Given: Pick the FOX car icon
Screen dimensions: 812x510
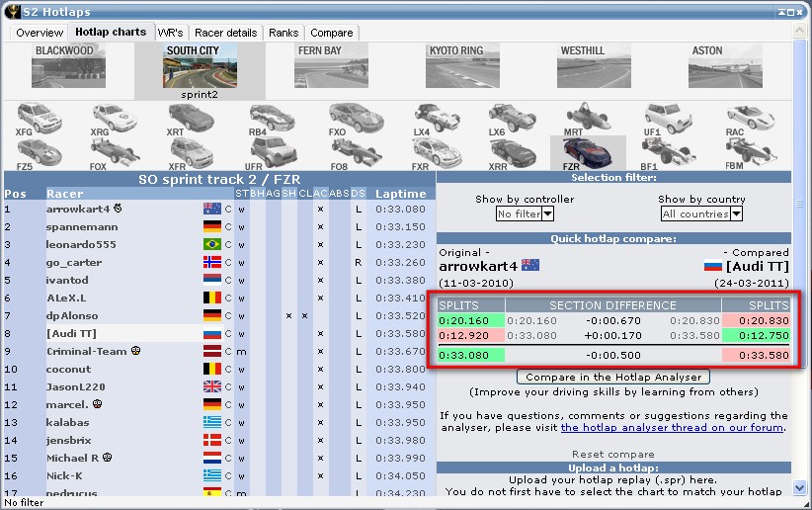Looking at the screenshot, I should click(114, 154).
